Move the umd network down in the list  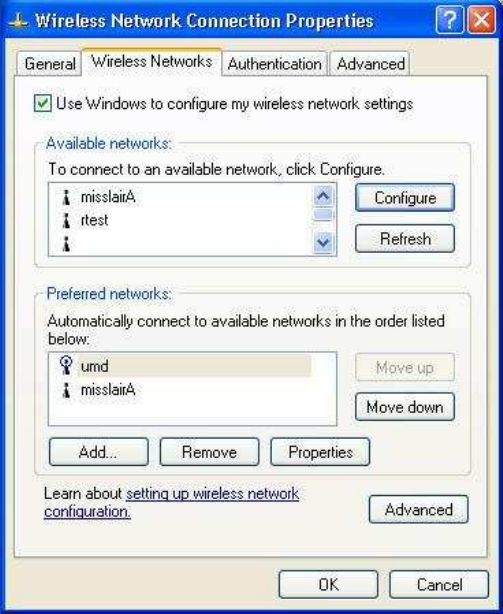click(x=405, y=407)
